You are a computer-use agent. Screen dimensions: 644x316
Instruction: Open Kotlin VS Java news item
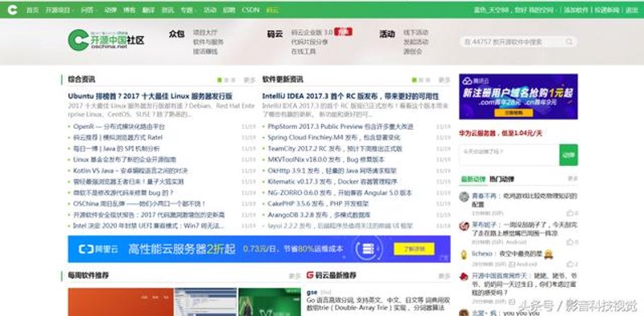click(x=130, y=170)
